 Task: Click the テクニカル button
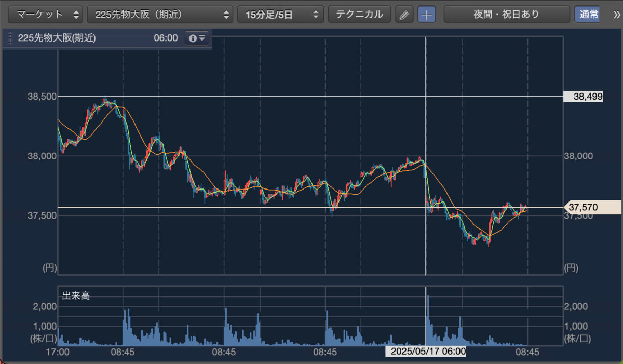[359, 15]
